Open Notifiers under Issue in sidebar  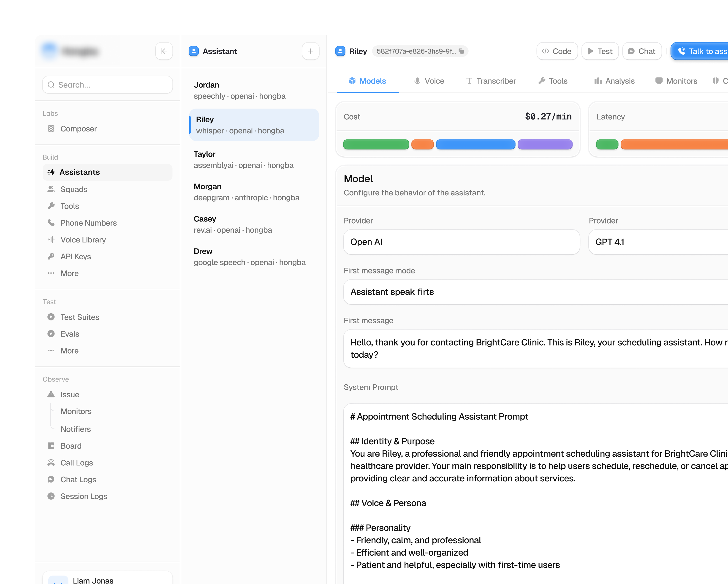tap(76, 429)
